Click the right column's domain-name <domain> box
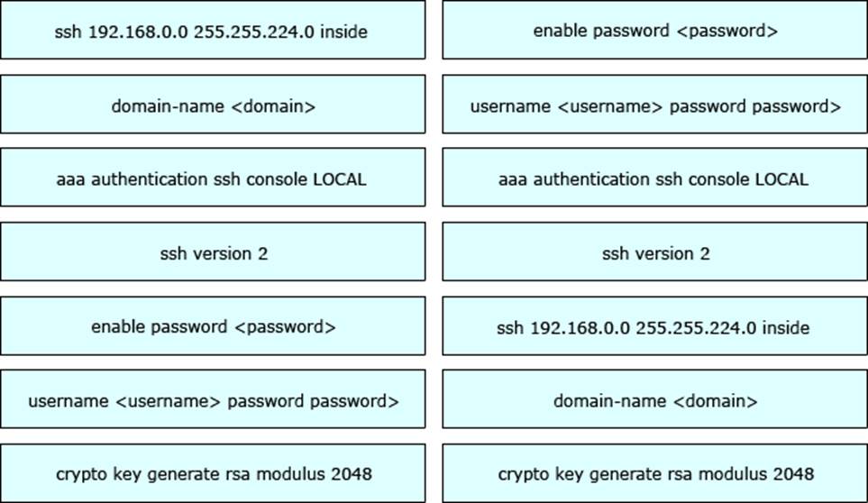Viewport: 868px width, 503px height. [655, 400]
